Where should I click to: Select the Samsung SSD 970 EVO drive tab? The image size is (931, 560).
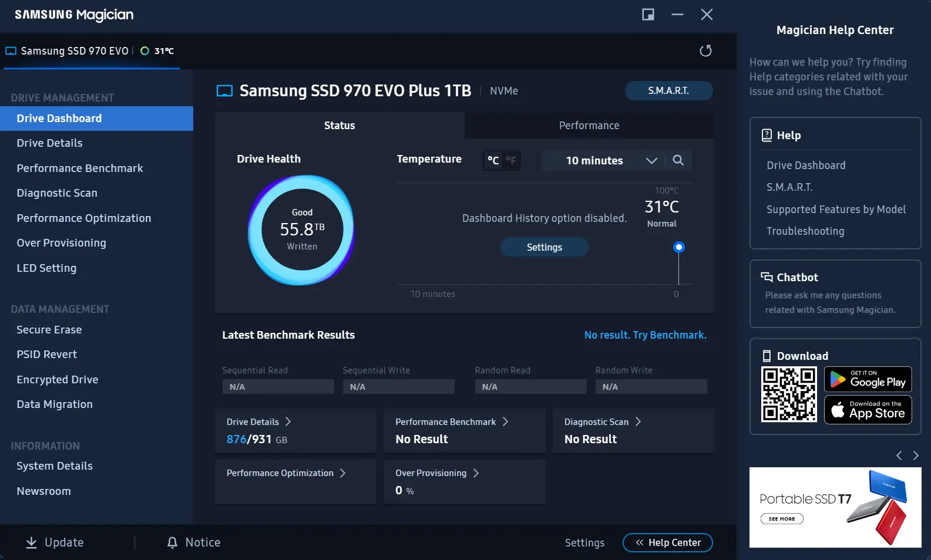(91, 51)
